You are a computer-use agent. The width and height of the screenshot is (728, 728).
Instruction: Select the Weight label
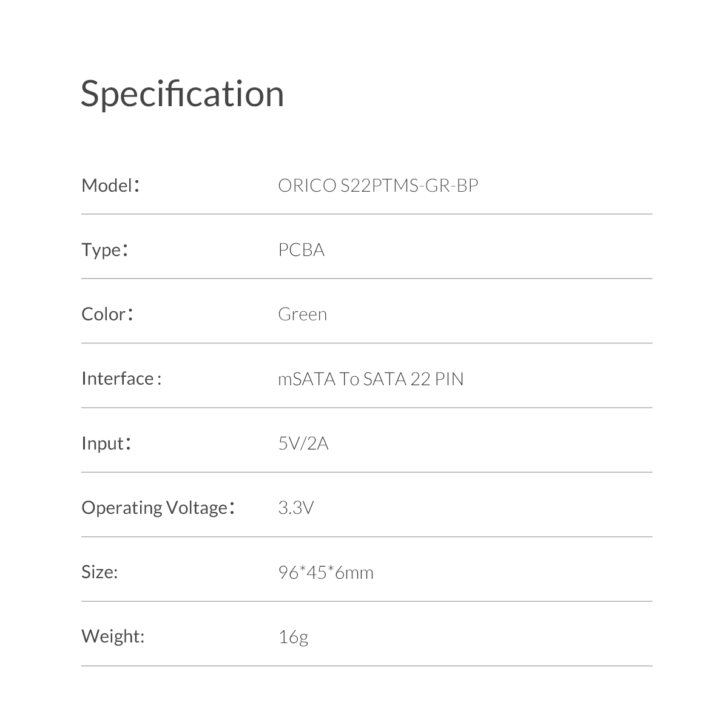click(x=113, y=636)
